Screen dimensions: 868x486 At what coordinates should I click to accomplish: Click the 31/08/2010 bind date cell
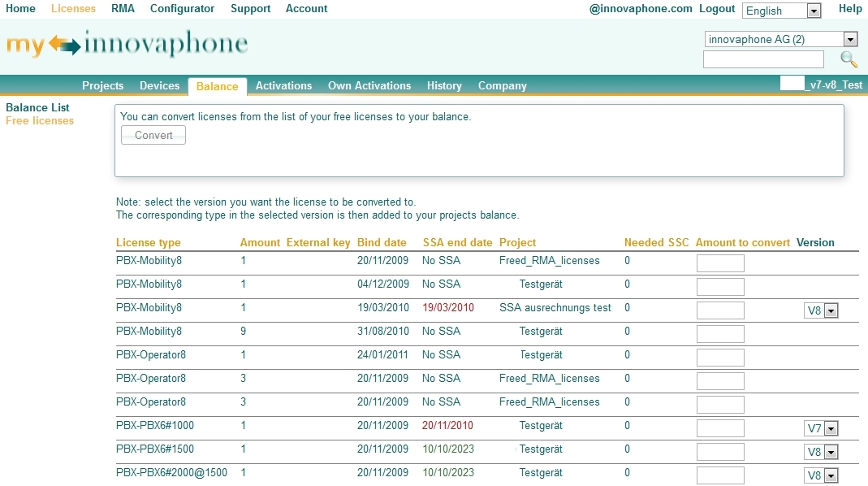[x=383, y=332]
